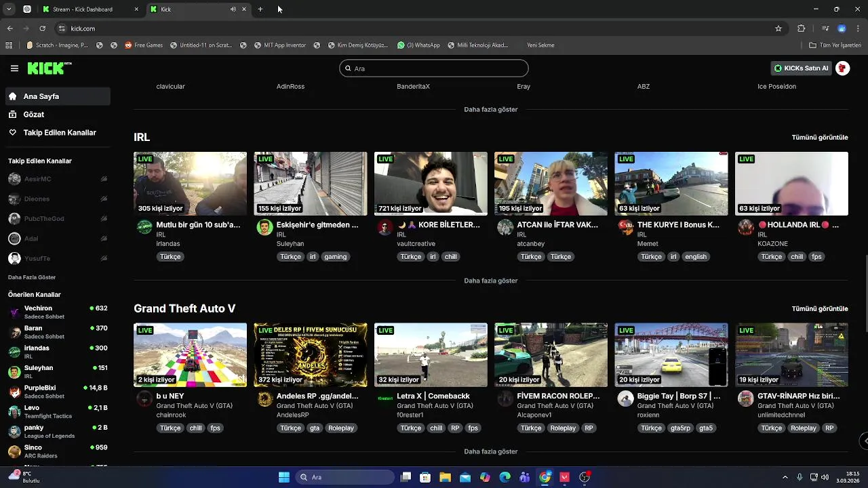Open File Explorer from taskbar
This screenshot has height=488, width=868.
[x=445, y=477]
